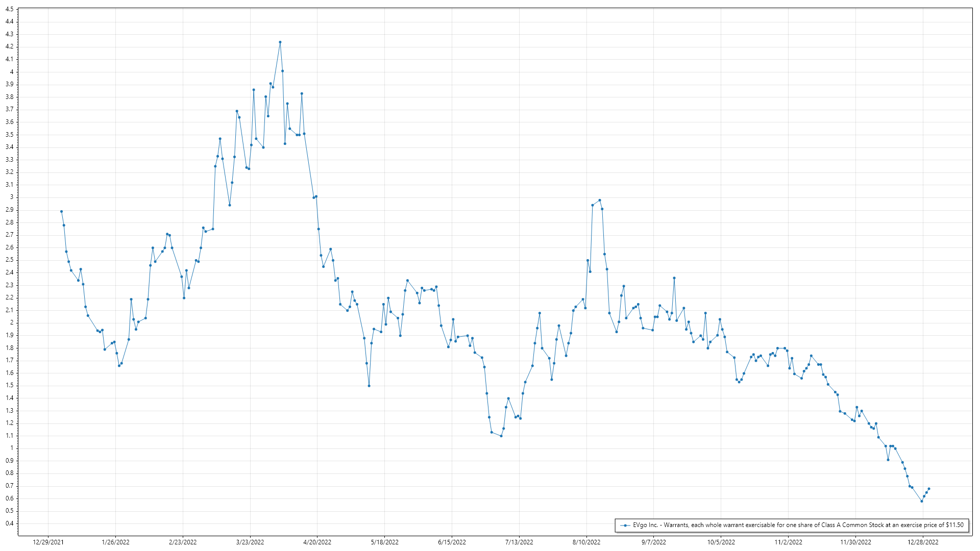The height and width of the screenshot is (551, 980).
Task: Click the legend's blue line marker icon
Action: pos(625,525)
